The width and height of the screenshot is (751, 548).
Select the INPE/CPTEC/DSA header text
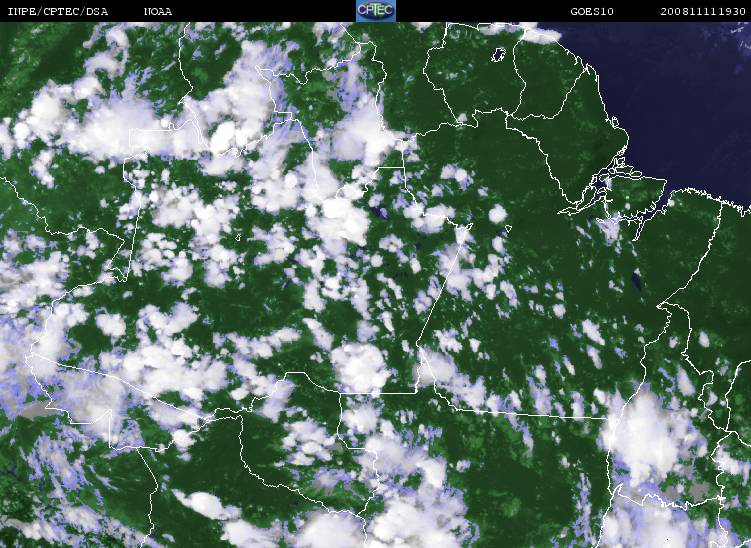[x=57, y=11]
